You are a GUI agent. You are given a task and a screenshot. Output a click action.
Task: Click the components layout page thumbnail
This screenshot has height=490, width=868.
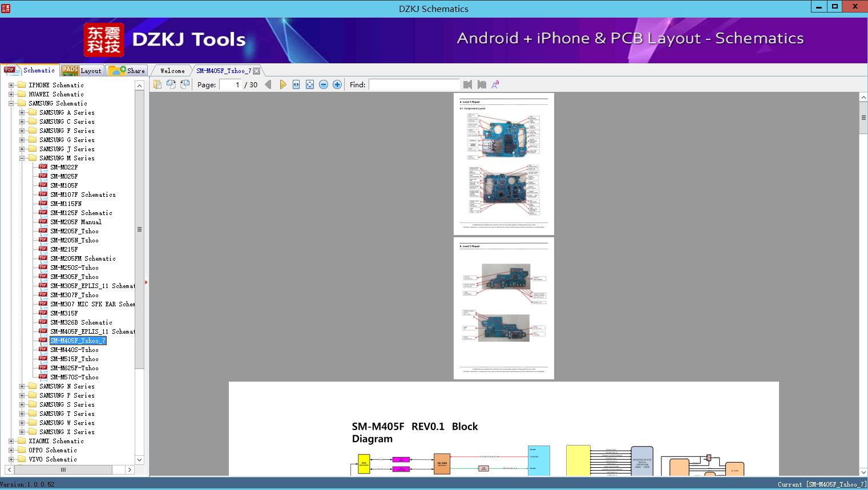pyautogui.click(x=504, y=164)
